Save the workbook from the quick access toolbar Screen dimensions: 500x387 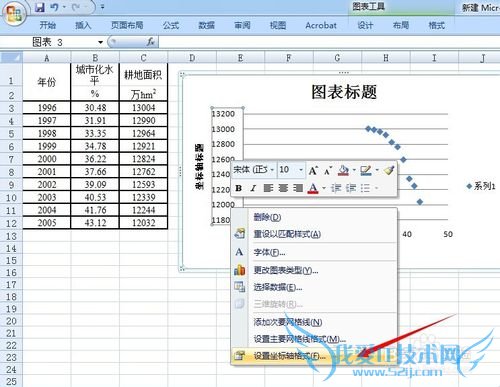coord(40,7)
